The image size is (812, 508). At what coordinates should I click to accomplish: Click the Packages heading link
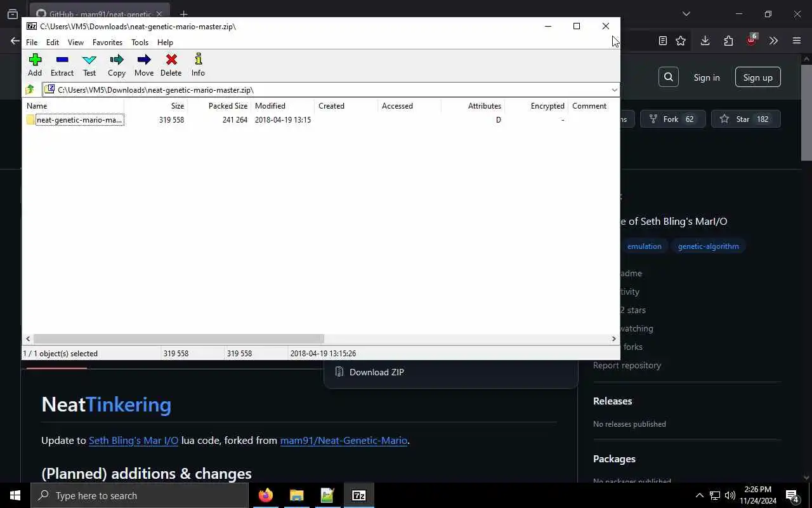(x=614, y=458)
